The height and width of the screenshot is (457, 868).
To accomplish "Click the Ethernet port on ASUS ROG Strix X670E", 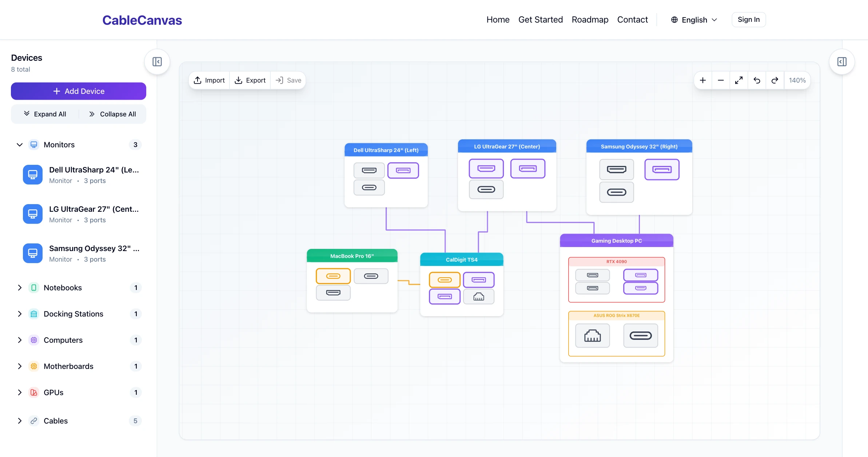I will pyautogui.click(x=592, y=335).
